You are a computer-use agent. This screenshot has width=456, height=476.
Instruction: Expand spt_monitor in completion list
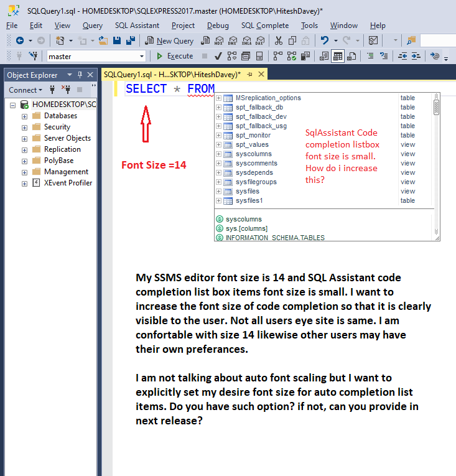pyautogui.click(x=218, y=135)
